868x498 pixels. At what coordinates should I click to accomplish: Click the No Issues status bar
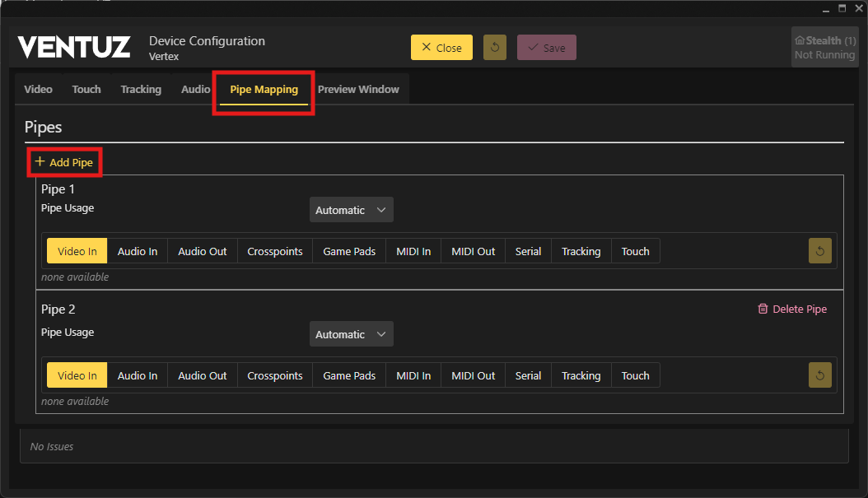point(433,446)
